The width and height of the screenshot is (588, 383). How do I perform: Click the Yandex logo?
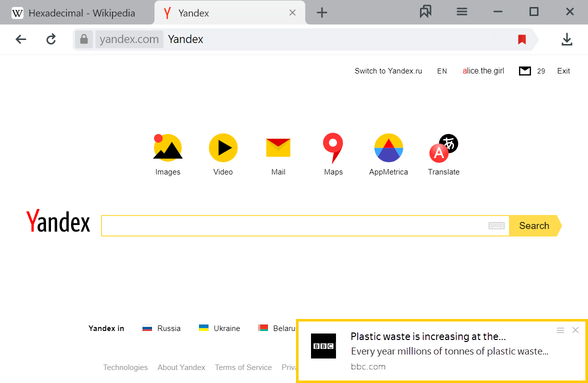[x=58, y=221]
